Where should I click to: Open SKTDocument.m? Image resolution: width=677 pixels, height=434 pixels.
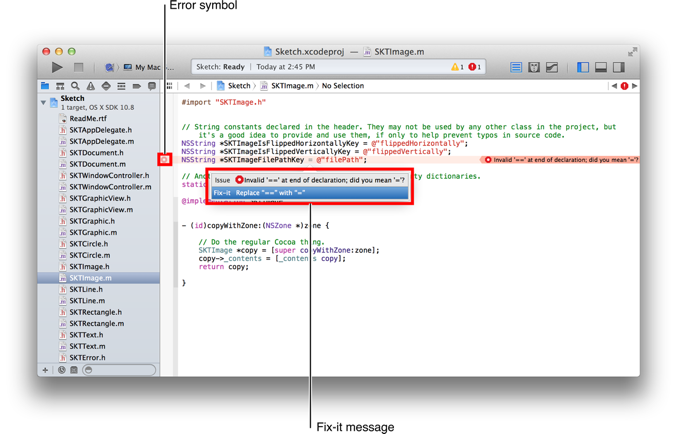click(98, 164)
